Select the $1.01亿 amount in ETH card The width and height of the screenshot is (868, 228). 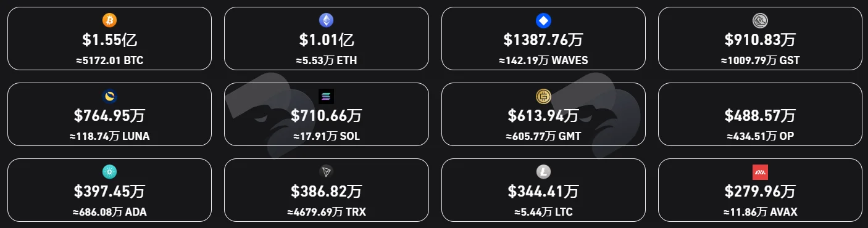point(327,40)
